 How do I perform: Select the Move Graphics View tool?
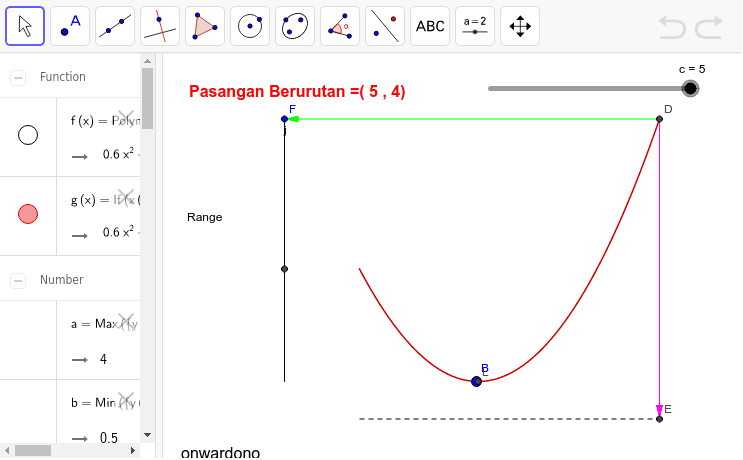520,26
